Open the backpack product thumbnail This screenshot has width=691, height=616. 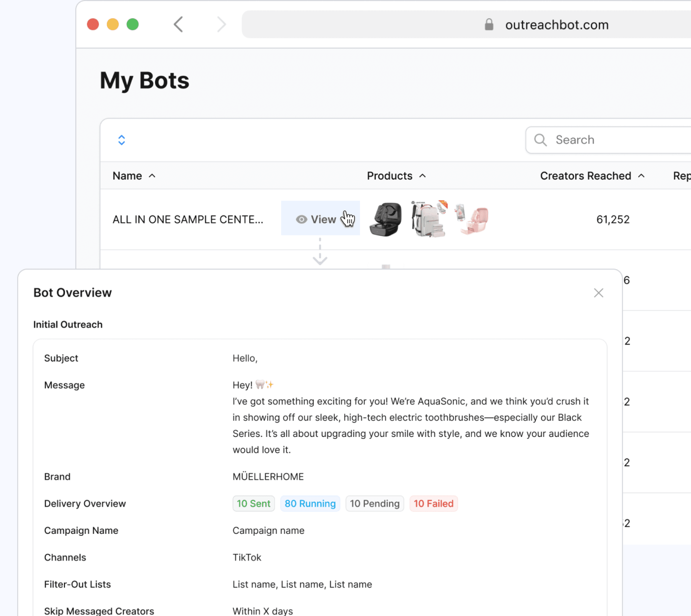(x=428, y=219)
